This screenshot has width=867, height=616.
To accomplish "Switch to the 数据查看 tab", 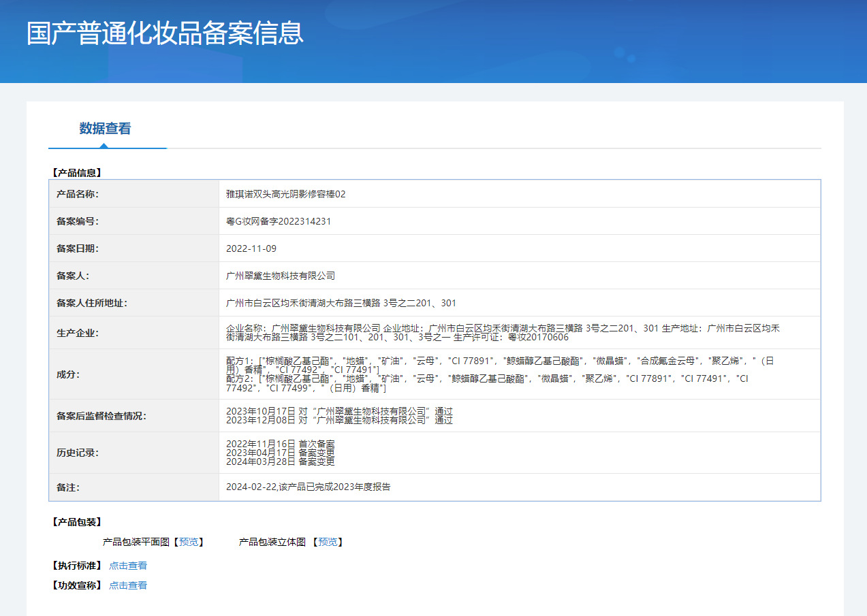I will tap(106, 129).
